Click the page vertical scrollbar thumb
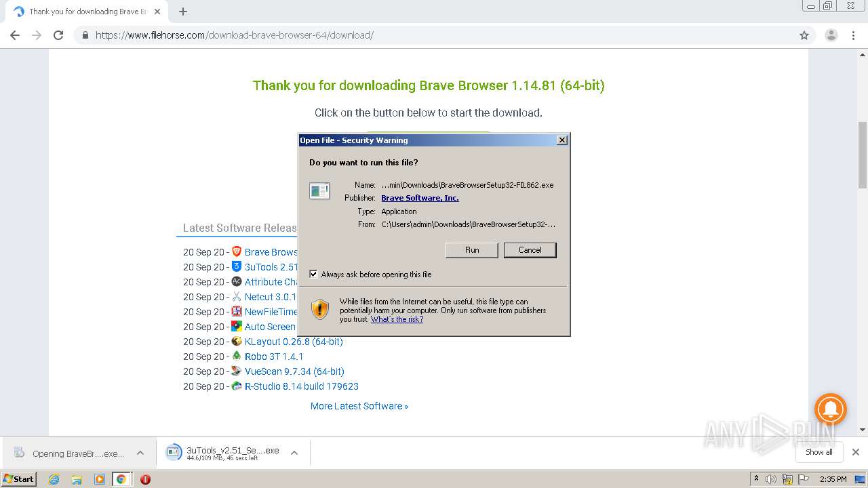This screenshot has height=488, width=868. [x=863, y=155]
